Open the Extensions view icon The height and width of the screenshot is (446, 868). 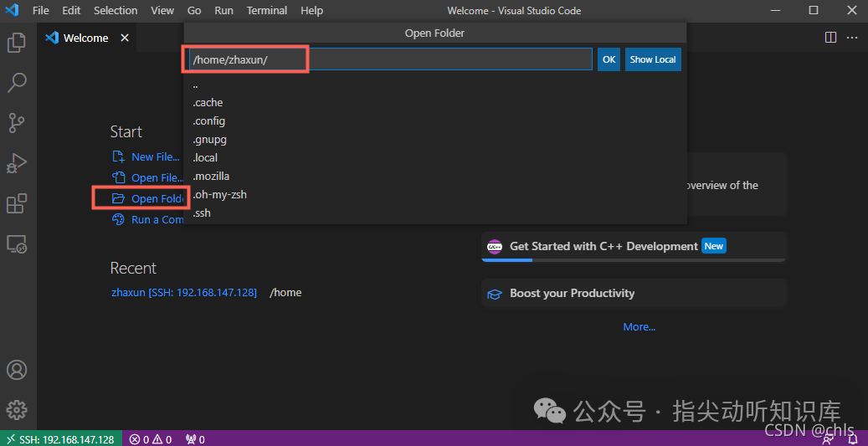click(17, 203)
